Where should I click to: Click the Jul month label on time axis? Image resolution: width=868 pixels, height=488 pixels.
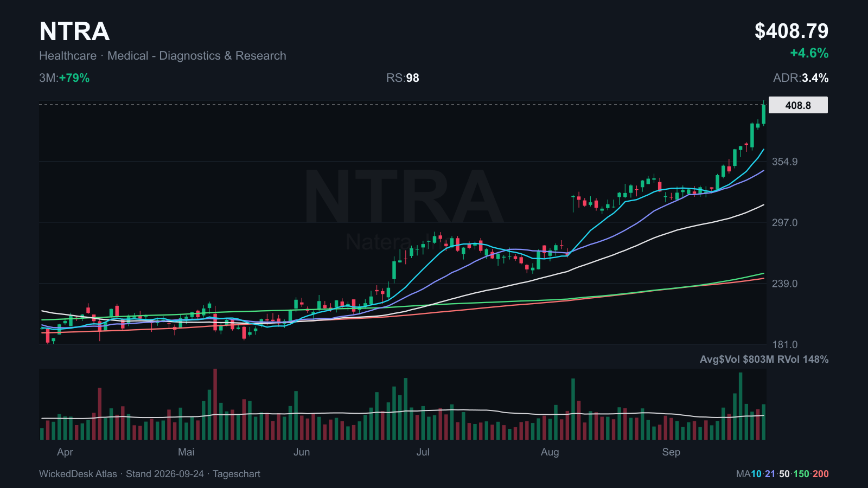click(423, 452)
